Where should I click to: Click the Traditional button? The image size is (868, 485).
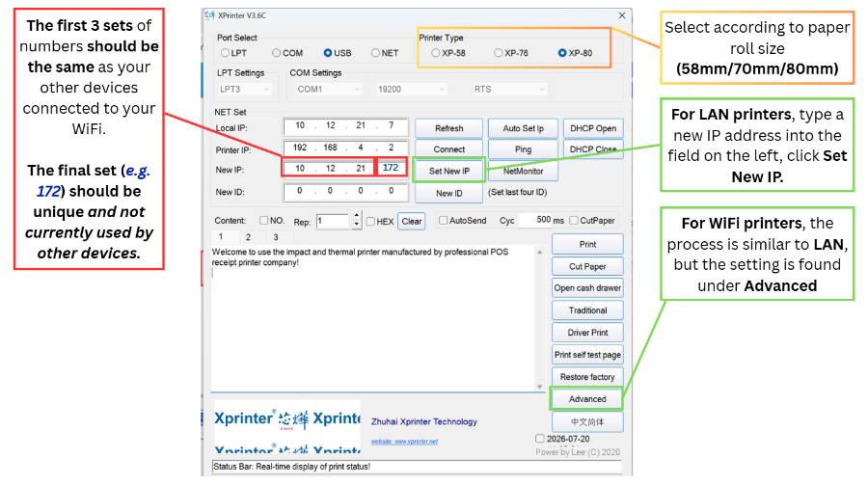pos(587,310)
